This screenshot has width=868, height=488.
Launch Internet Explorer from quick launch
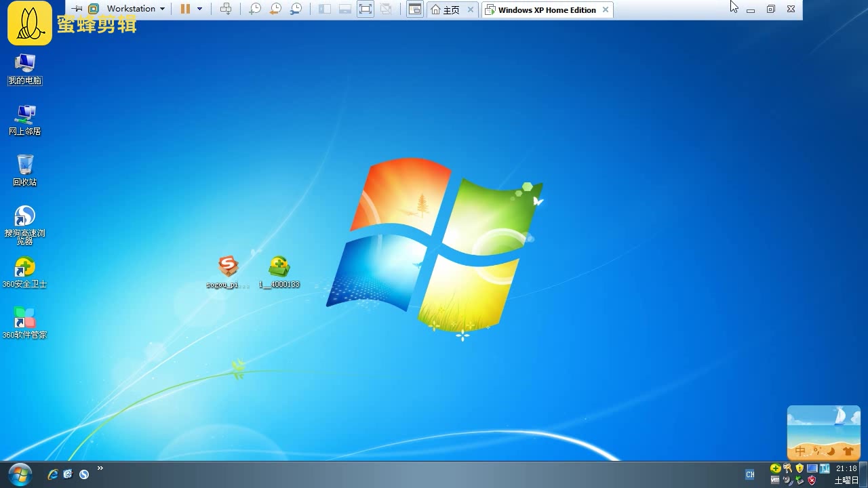tap(52, 474)
